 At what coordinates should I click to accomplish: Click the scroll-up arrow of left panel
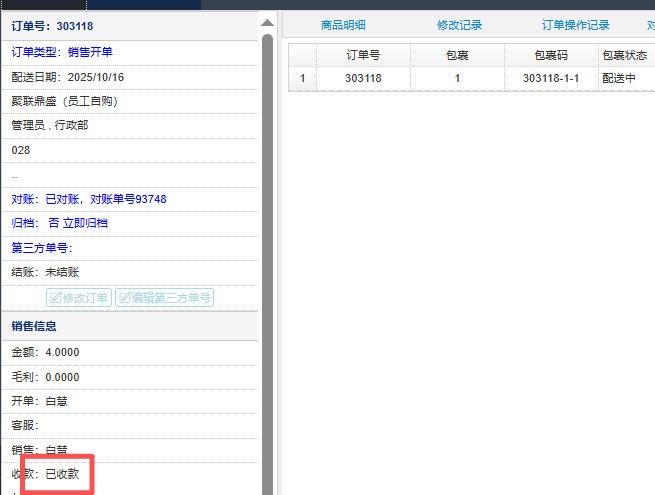click(266, 22)
